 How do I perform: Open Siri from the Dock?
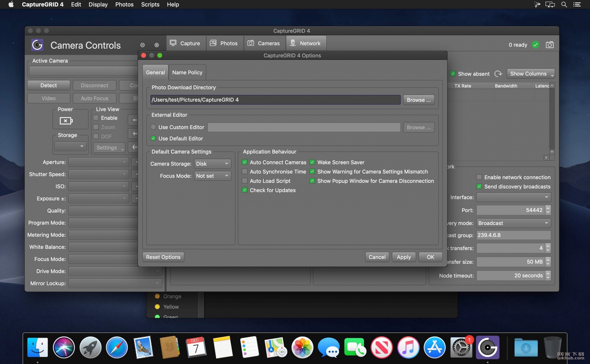(64, 347)
